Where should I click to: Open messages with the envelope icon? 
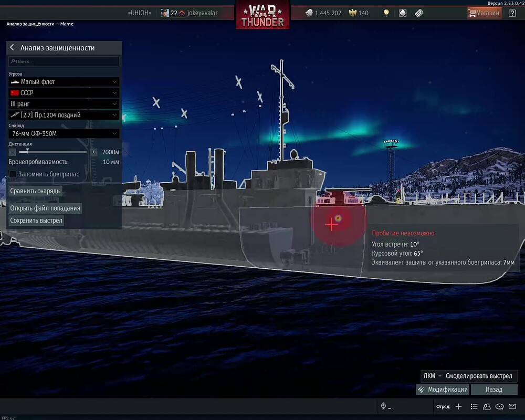coord(512,406)
